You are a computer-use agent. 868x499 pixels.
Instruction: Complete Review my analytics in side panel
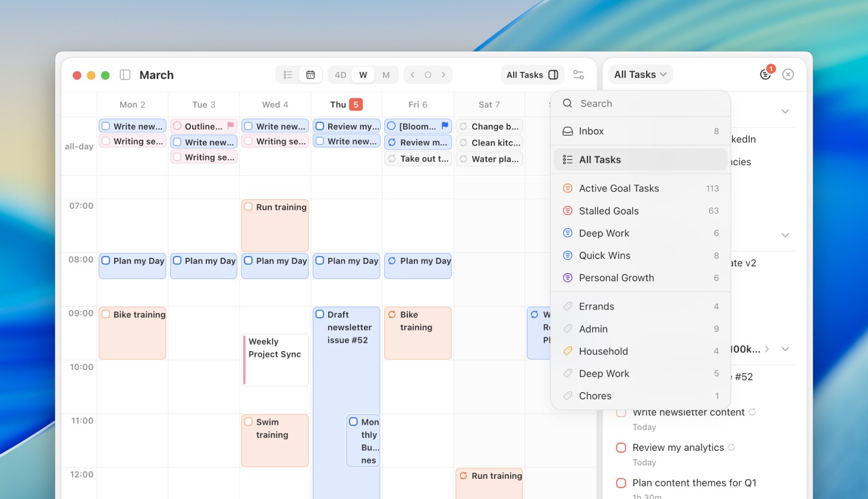[621, 448]
